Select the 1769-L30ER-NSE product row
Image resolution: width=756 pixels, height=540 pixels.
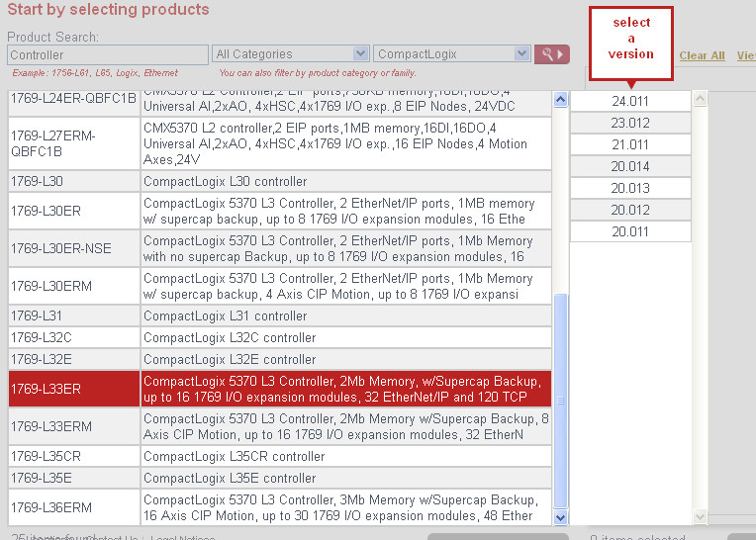(x=280, y=248)
